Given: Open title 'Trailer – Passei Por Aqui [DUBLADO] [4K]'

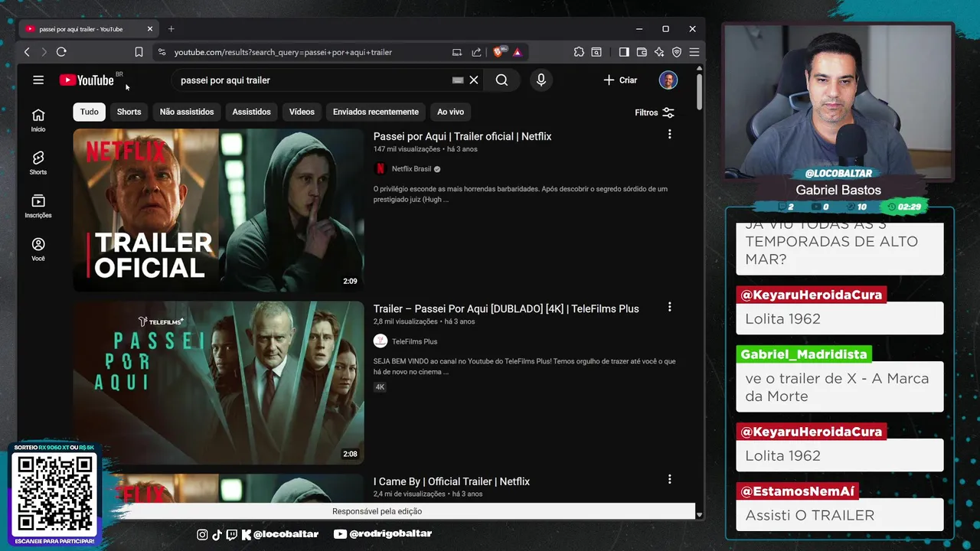Looking at the screenshot, I should [x=506, y=308].
